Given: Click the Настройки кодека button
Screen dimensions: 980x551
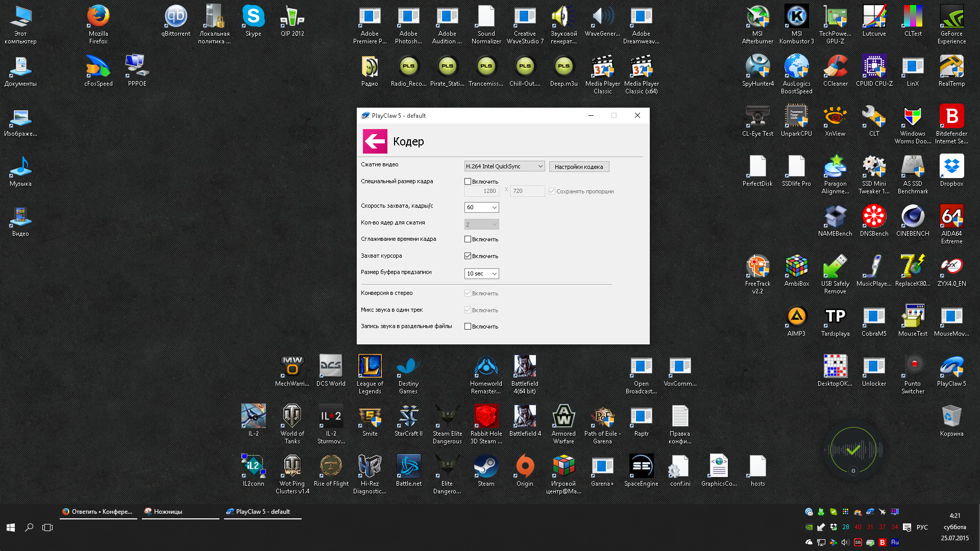Looking at the screenshot, I should 579,167.
